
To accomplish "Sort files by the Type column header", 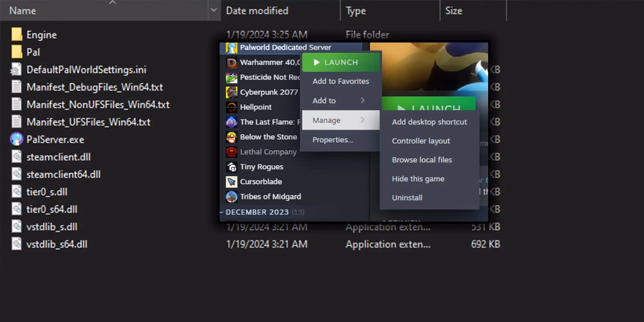I will [390, 11].
